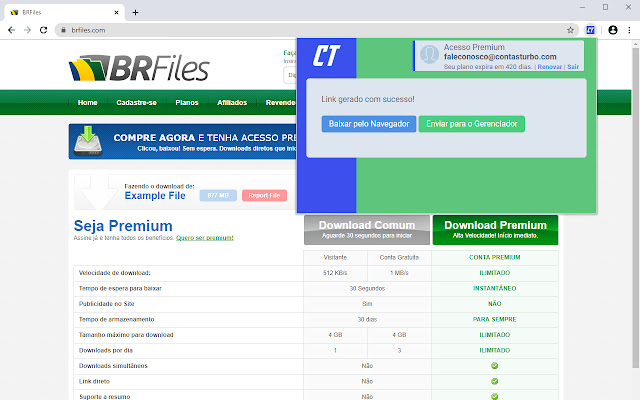Click the Velocidade de download row label
Screen dimensions: 640x400
click(x=115, y=273)
